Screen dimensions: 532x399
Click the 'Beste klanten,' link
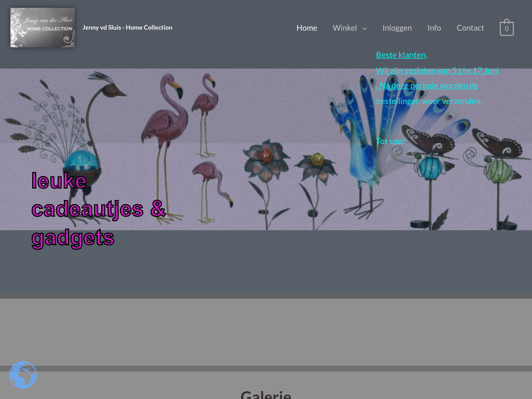[x=402, y=55]
